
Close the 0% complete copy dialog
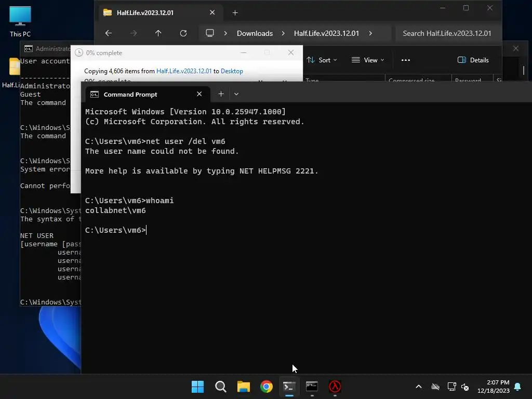point(291,52)
